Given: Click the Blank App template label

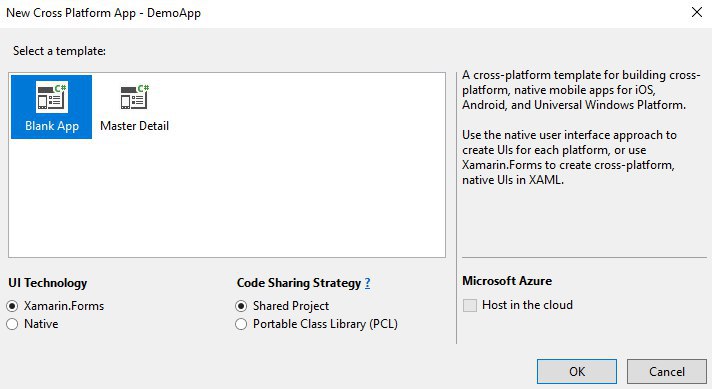Looking at the screenshot, I should pyautogui.click(x=52, y=126).
